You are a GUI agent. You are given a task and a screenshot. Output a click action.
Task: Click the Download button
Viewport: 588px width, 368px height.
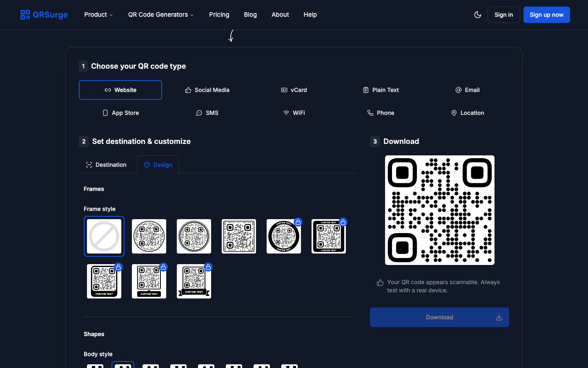click(439, 317)
